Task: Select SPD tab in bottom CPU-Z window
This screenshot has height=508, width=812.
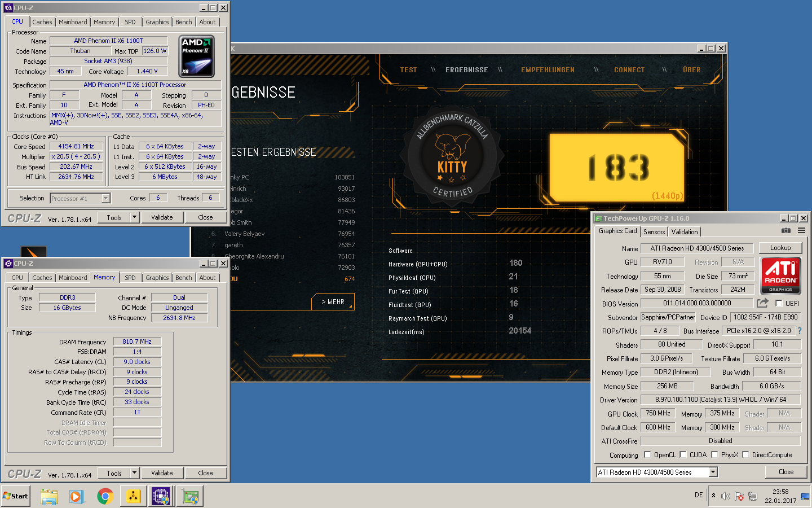Action: 130,278
